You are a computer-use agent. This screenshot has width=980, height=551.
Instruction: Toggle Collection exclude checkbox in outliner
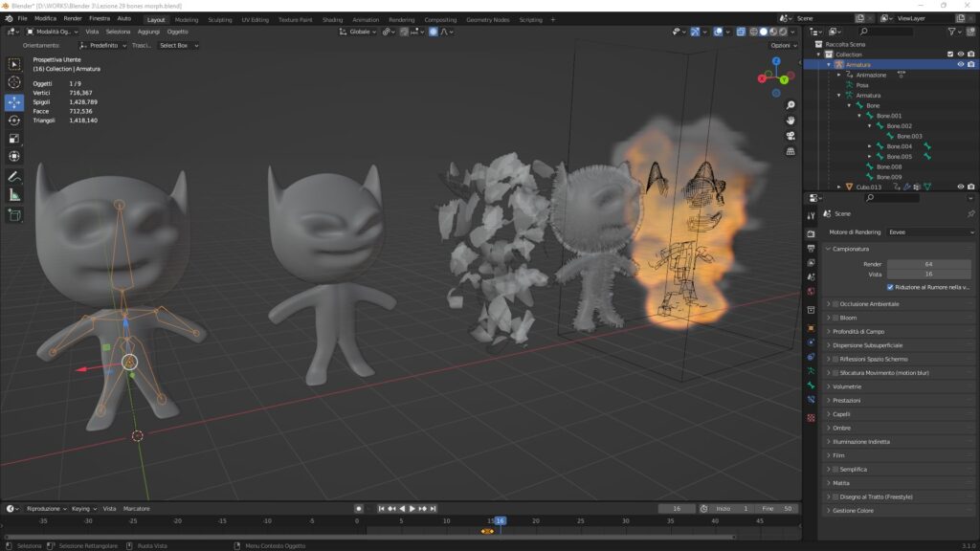(950, 55)
